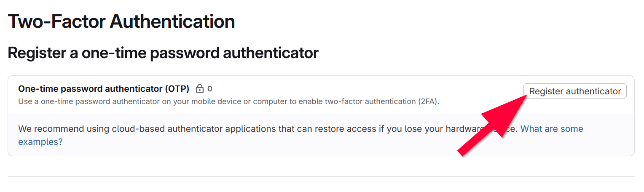644x192 pixels.
Task: Click the lock icon beside OTP title
Action: coord(200,89)
